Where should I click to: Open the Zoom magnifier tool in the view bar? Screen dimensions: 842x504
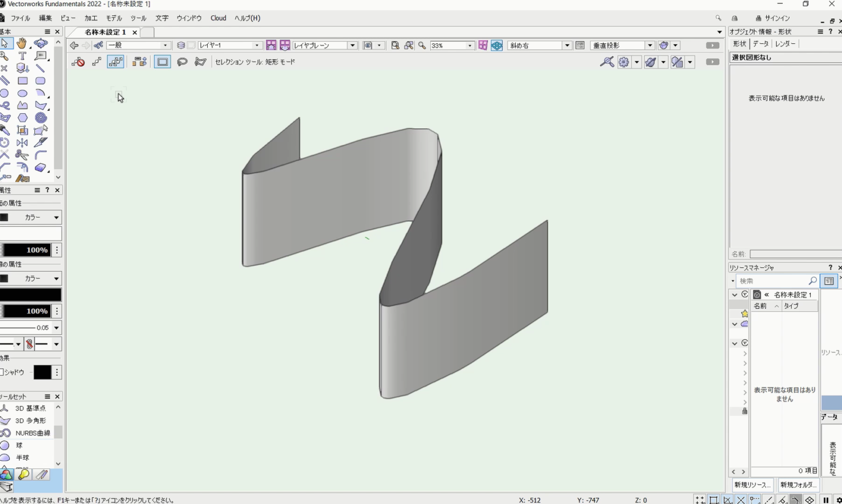(420, 45)
